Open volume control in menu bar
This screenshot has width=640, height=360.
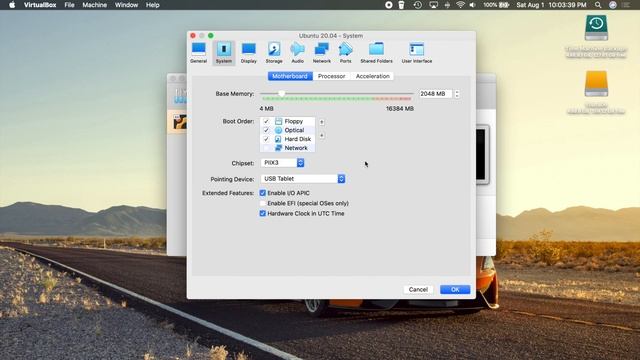click(x=473, y=5)
